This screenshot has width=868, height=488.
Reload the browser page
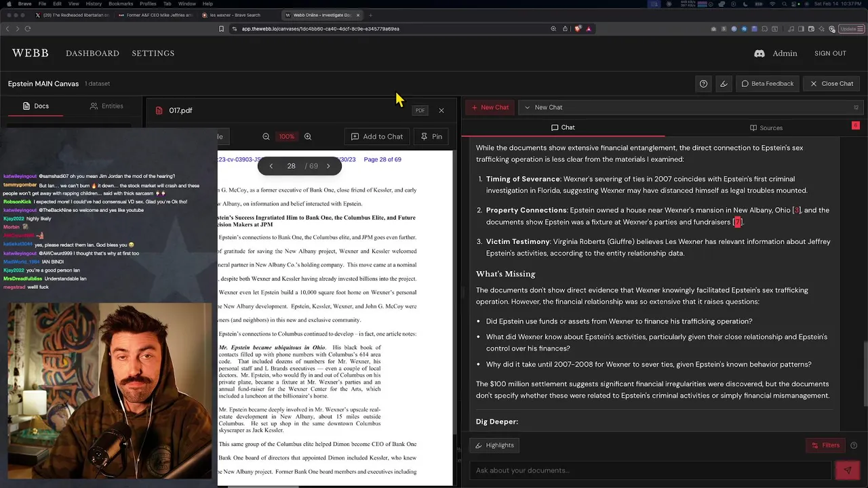(x=28, y=28)
